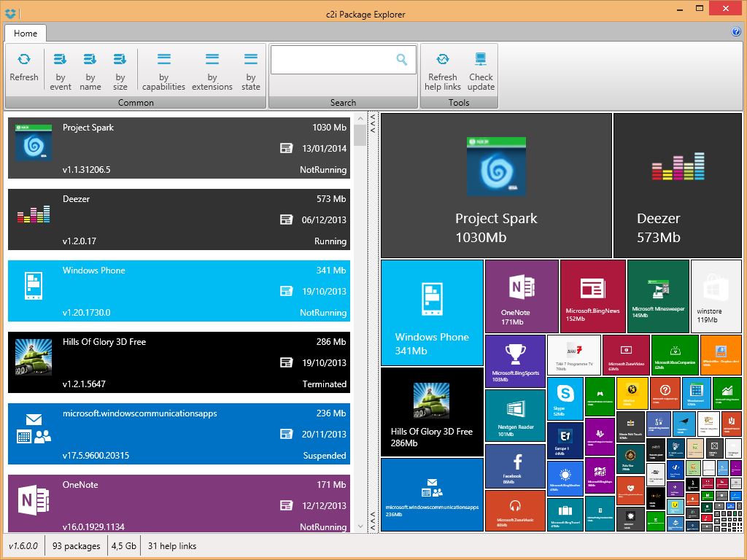Click the Refresh button in the ribbon
The width and height of the screenshot is (747, 560).
[24, 69]
